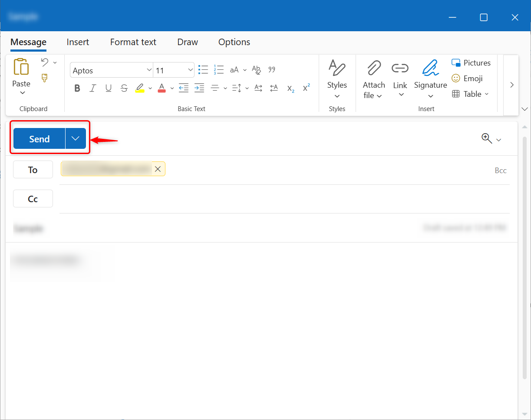Expand the alignment options arrow
Image resolution: width=531 pixels, height=420 pixels.
pyautogui.click(x=225, y=88)
